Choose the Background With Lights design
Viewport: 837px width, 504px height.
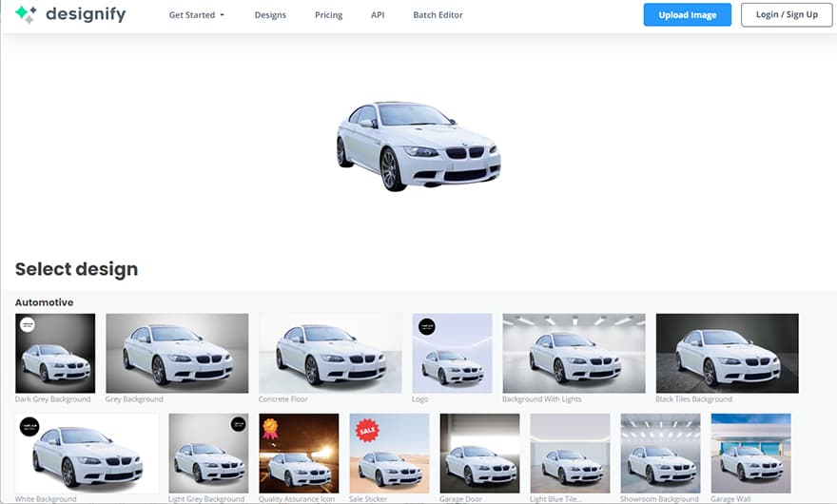pos(574,353)
